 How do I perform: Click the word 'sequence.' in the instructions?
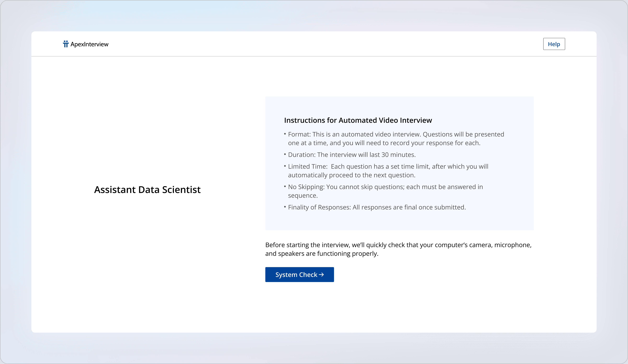pyautogui.click(x=303, y=196)
